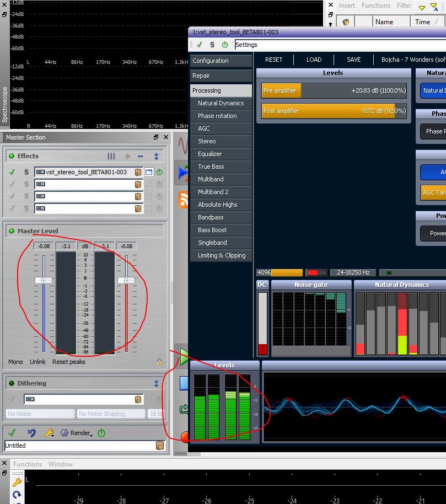Click the Post amplifier slider
This screenshot has width=446, height=504.
pyautogui.click(x=334, y=111)
